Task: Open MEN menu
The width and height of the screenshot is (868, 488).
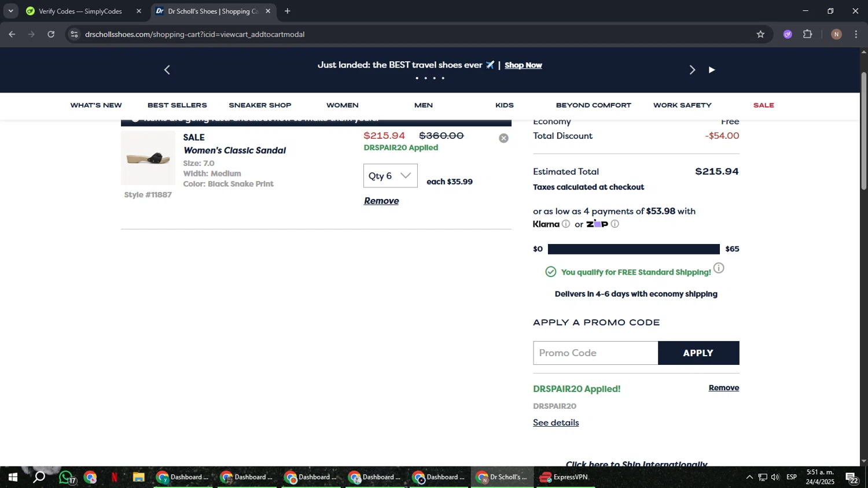Action: click(x=424, y=105)
